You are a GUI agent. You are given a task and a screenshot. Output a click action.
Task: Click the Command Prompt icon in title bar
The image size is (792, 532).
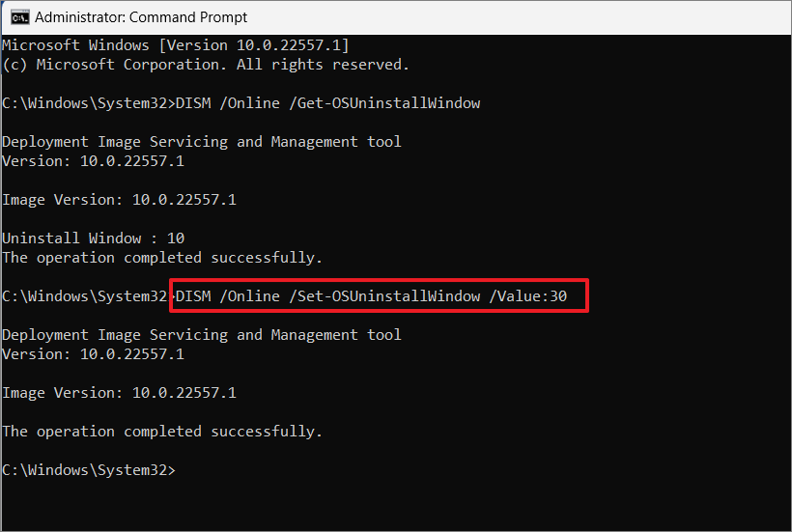tap(20, 17)
